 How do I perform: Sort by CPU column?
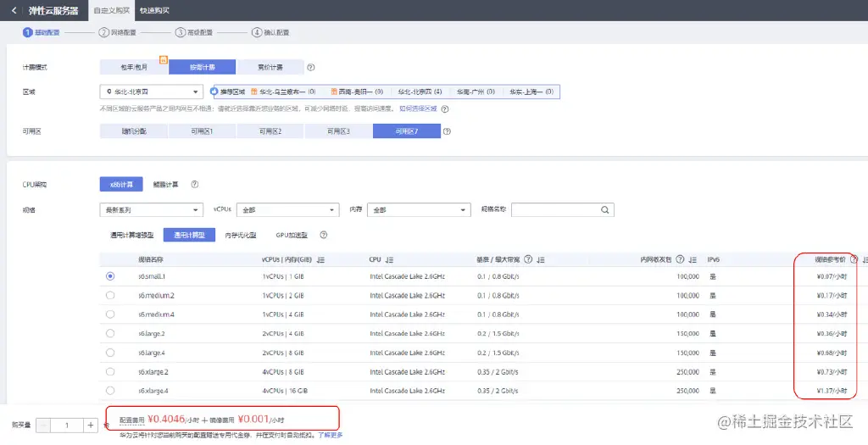pyautogui.click(x=390, y=259)
